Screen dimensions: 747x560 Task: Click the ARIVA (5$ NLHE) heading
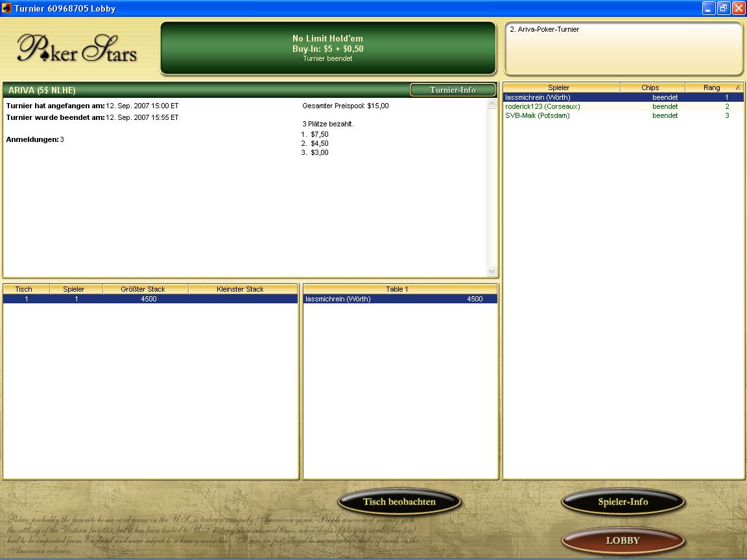coord(42,90)
